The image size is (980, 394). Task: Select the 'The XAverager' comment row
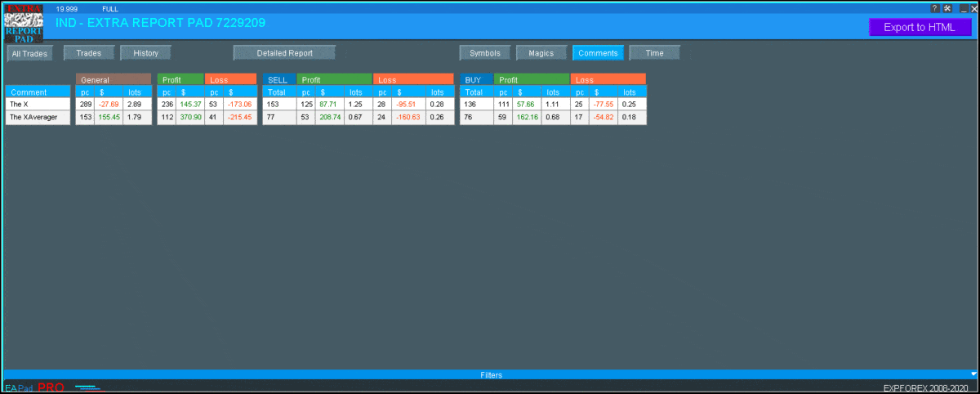[x=38, y=118]
